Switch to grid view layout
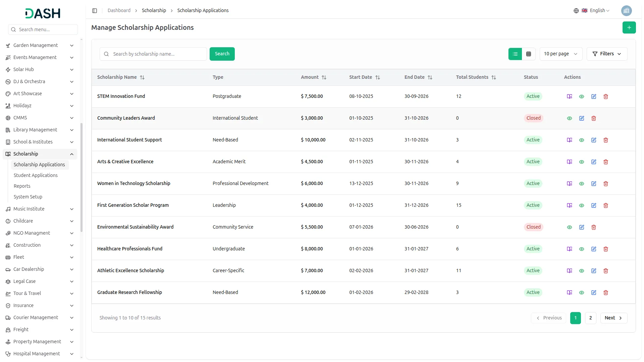Viewport: 644px width, 362px height. (529, 54)
